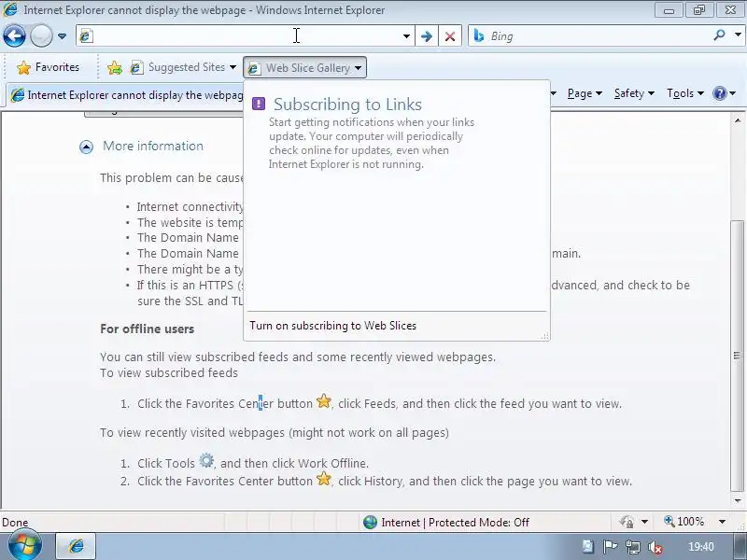Click the Favorites star in the History step

(x=323, y=479)
